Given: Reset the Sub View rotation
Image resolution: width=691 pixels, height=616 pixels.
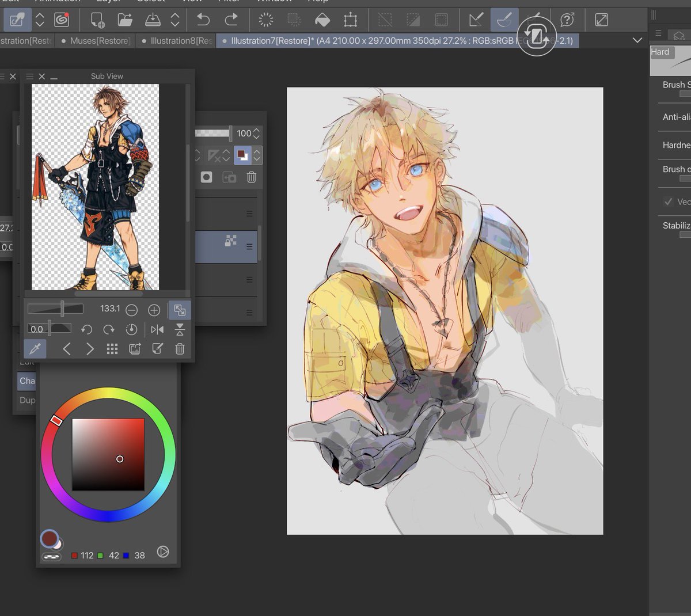Looking at the screenshot, I should (x=131, y=329).
